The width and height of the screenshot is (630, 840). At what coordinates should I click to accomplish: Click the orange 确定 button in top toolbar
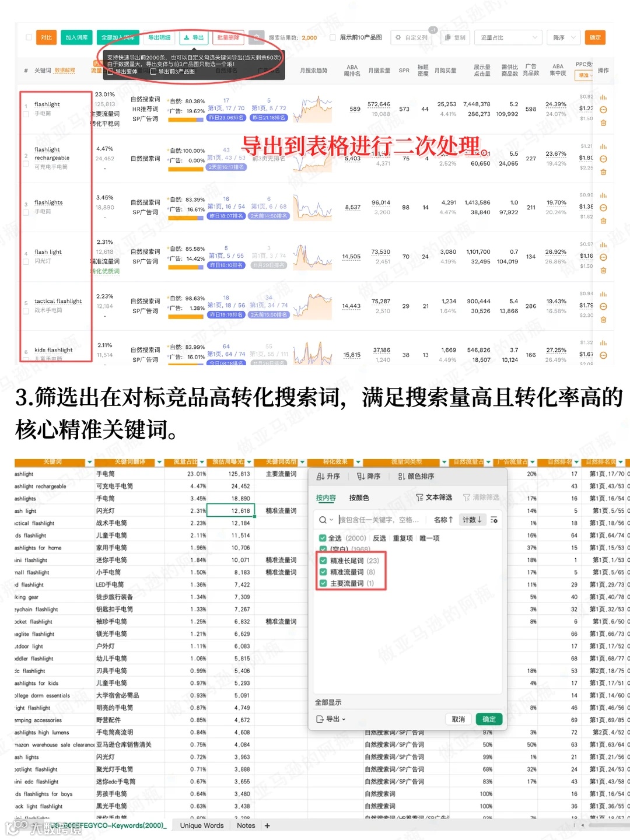point(595,37)
